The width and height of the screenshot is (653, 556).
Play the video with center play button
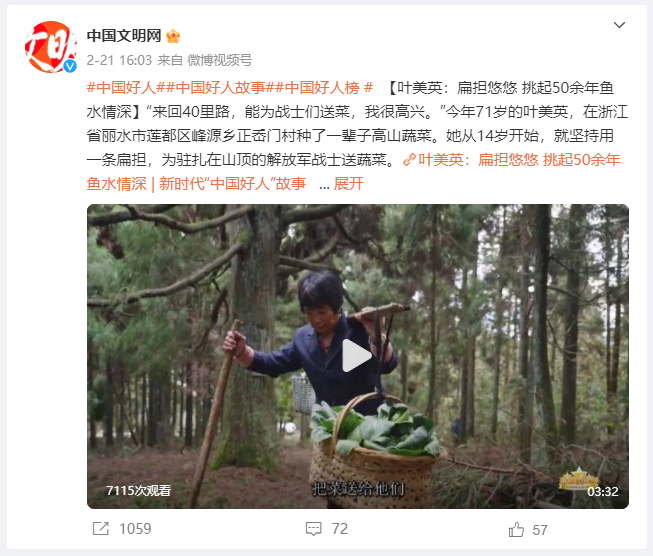tap(357, 356)
